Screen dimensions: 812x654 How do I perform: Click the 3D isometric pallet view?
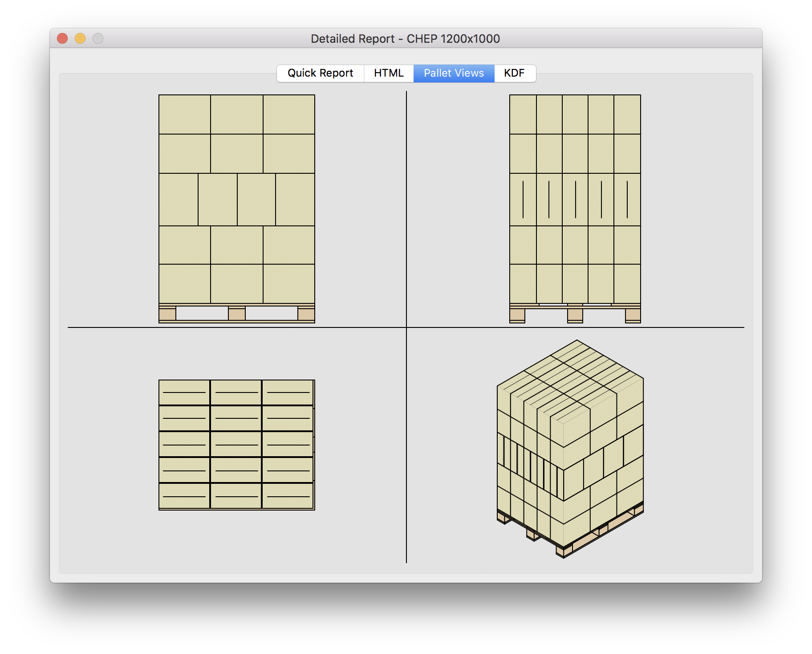pos(570,449)
